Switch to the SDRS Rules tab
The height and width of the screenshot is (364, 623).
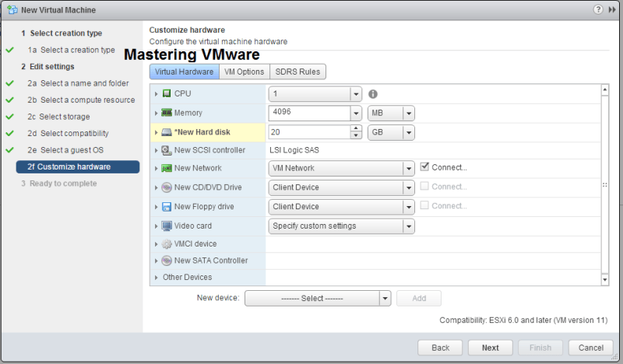click(298, 72)
